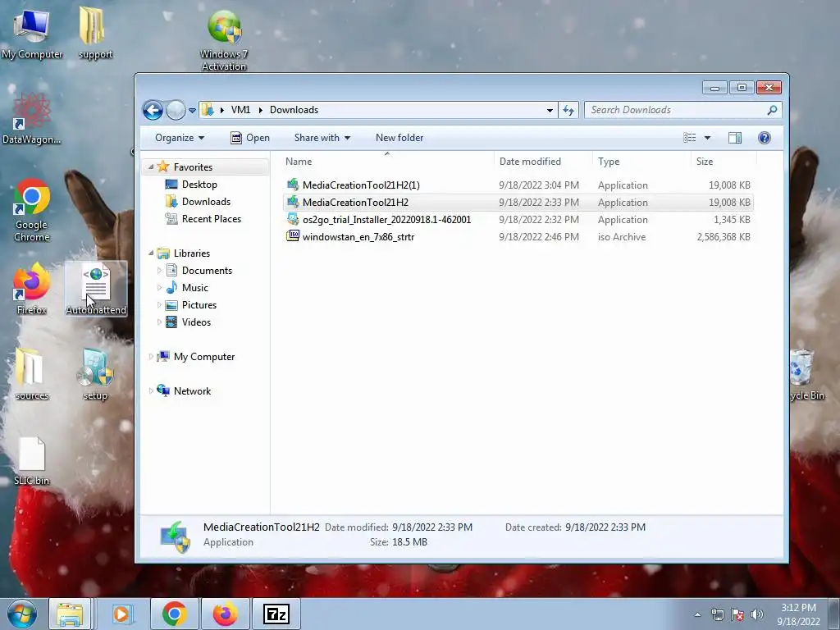The image size is (840, 630).
Task: Click Downloads segment in address bar
Action: (294, 110)
